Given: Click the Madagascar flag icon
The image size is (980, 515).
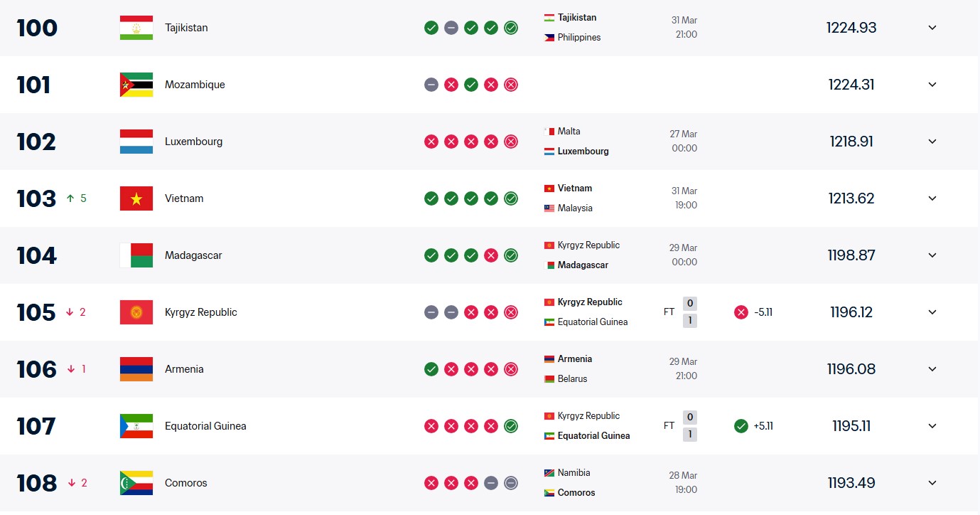Looking at the screenshot, I should pos(136,255).
